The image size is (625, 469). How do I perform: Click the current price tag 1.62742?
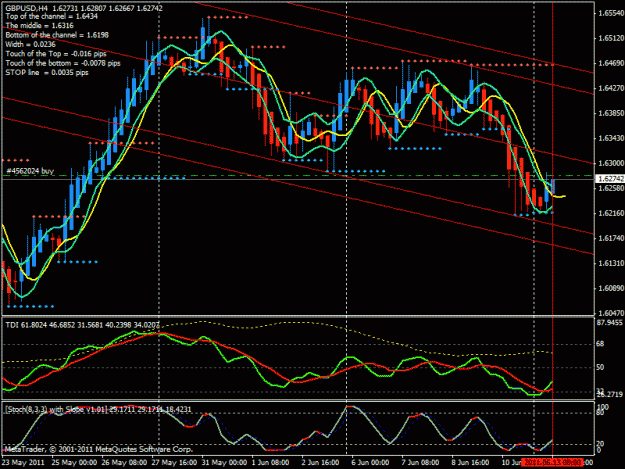coord(610,179)
